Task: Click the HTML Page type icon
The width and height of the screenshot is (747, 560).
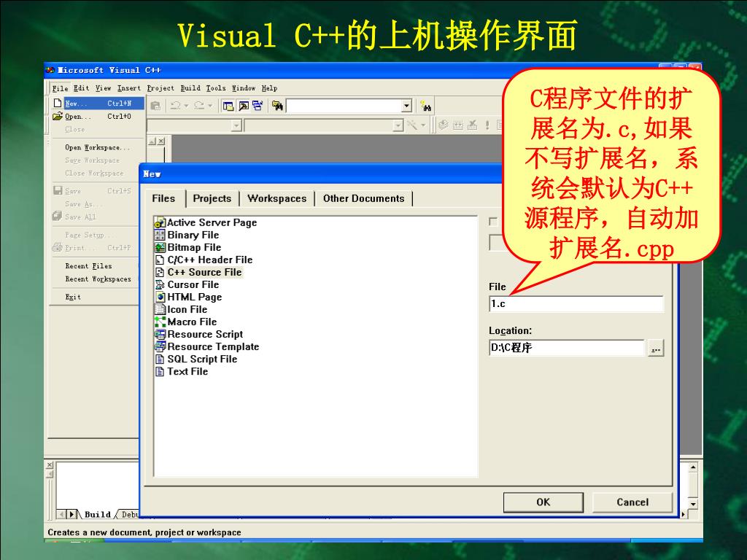Action: pyautogui.click(x=160, y=297)
